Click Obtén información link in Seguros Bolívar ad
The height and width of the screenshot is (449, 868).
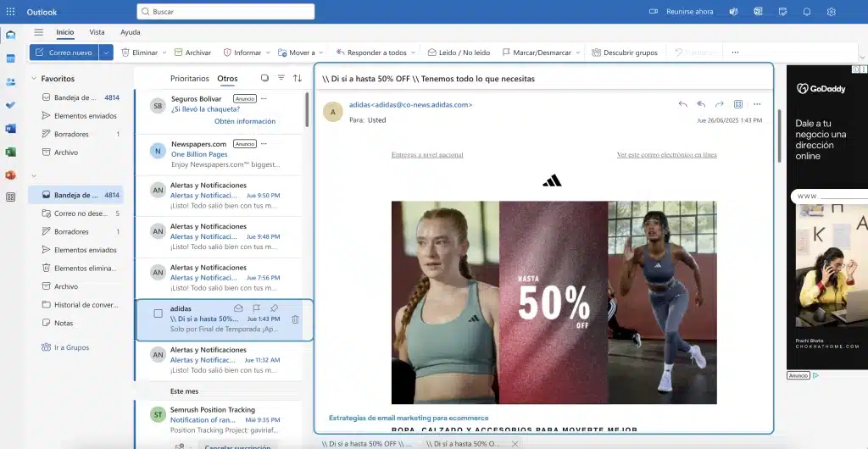(245, 121)
